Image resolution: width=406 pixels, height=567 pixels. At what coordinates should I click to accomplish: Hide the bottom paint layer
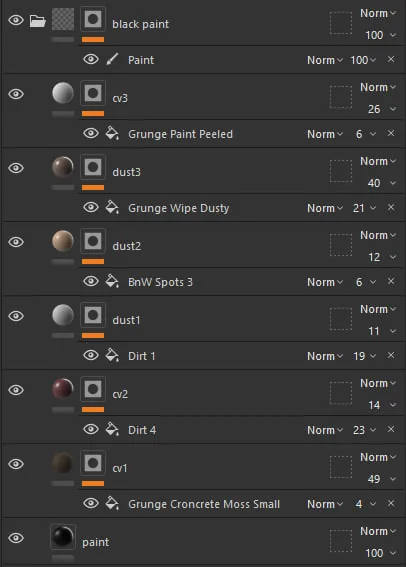click(16, 538)
